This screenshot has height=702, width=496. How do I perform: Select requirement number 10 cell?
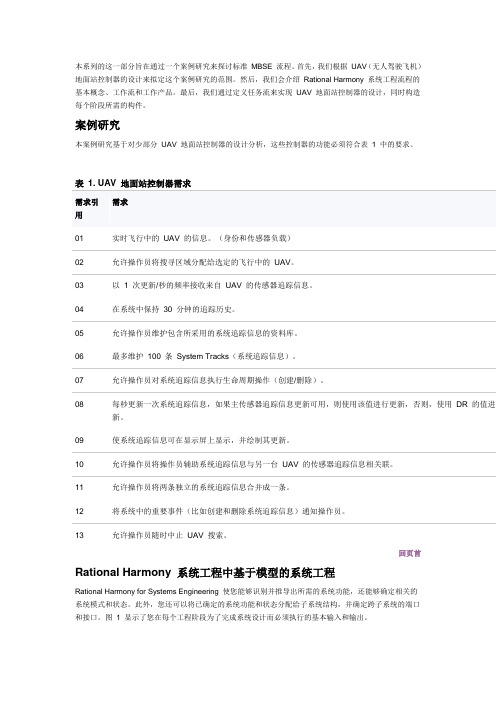79,464
